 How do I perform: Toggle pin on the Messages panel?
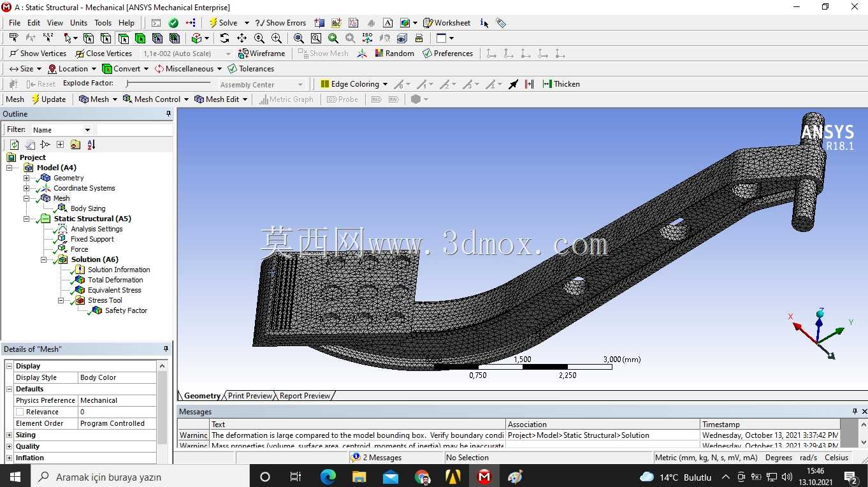(x=855, y=412)
